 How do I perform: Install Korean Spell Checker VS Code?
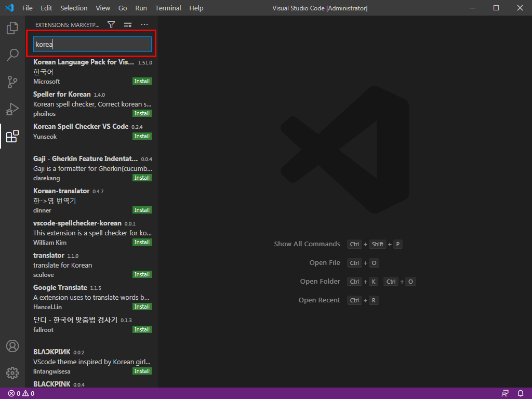(142, 137)
